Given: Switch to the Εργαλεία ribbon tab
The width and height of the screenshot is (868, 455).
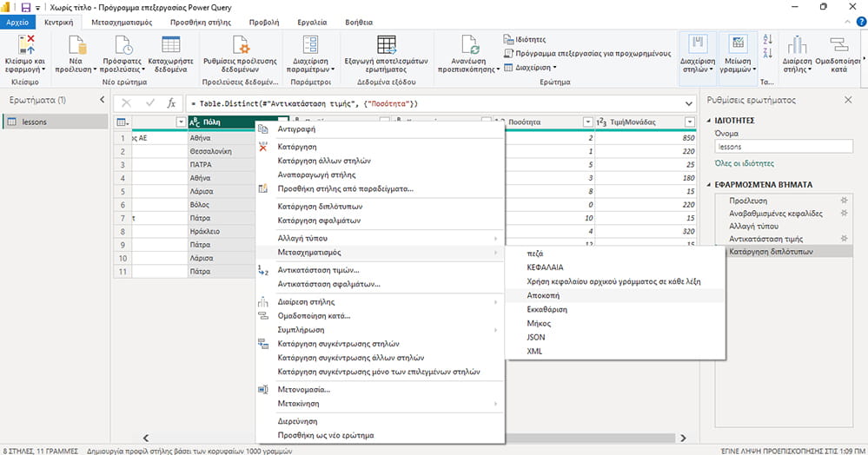Looking at the screenshot, I should [312, 22].
